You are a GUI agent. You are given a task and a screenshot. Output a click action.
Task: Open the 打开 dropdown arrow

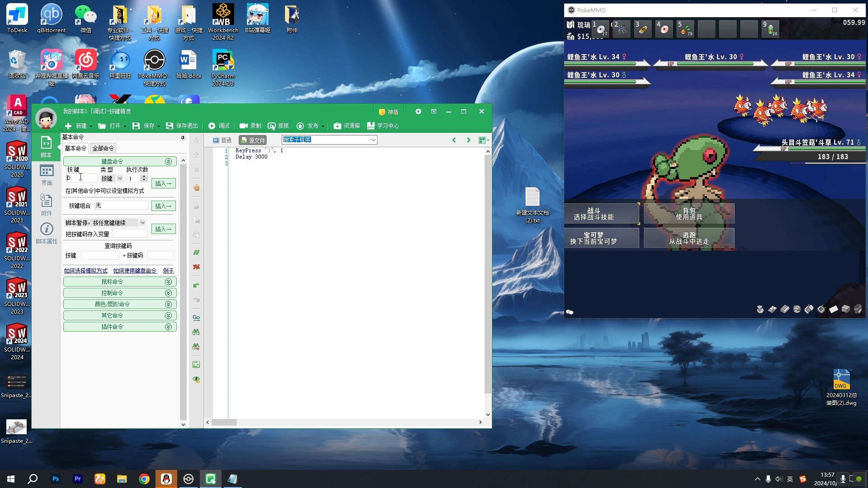tap(125, 126)
